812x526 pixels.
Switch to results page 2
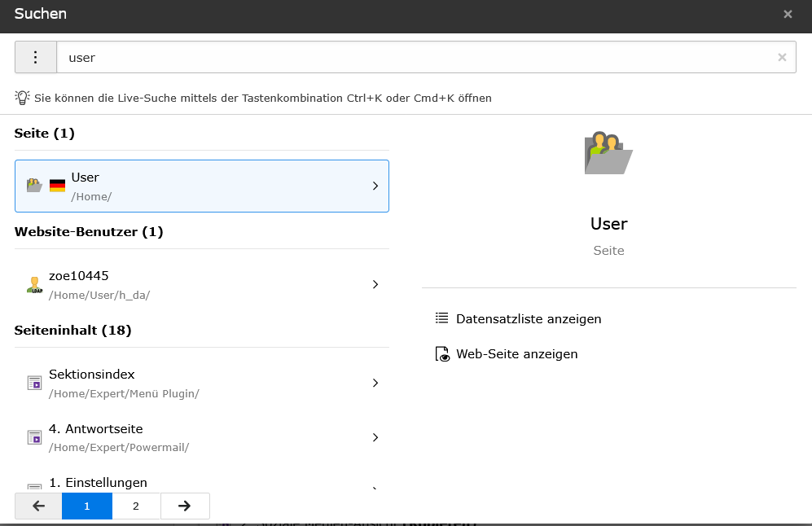point(136,506)
